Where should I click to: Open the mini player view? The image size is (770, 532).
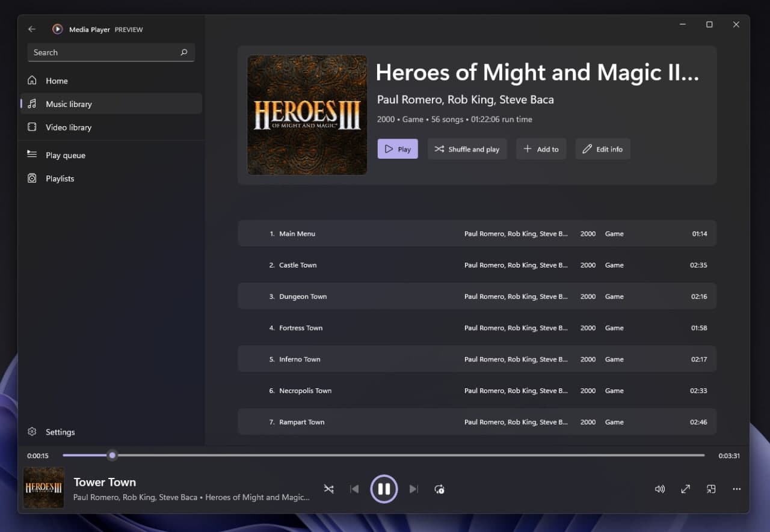(x=711, y=489)
